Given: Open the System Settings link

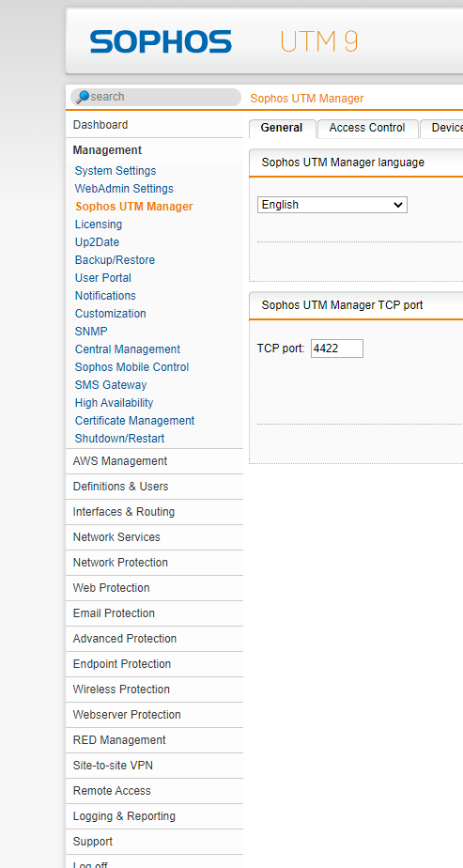Looking at the screenshot, I should pos(116,171).
